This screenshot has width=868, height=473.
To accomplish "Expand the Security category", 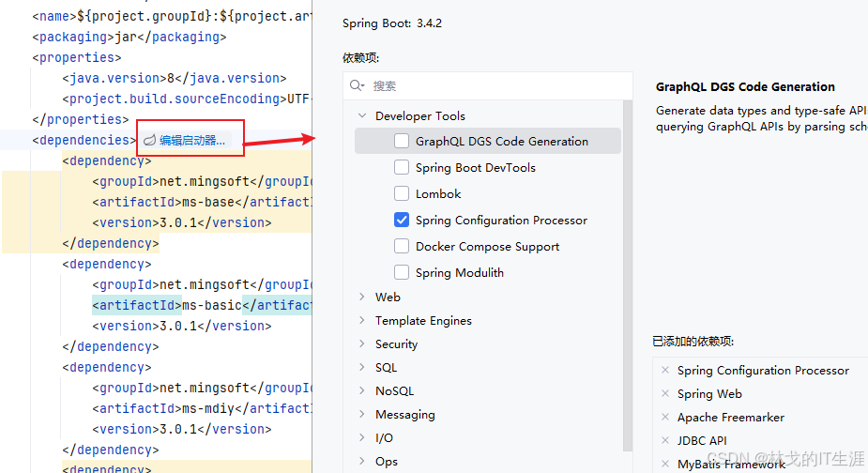I will pyautogui.click(x=362, y=343).
